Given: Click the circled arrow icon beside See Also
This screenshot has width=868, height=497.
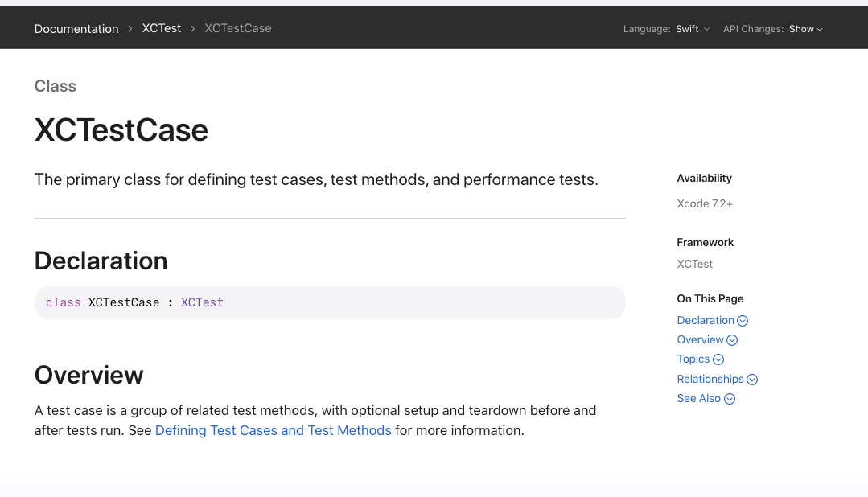Looking at the screenshot, I should point(730,399).
